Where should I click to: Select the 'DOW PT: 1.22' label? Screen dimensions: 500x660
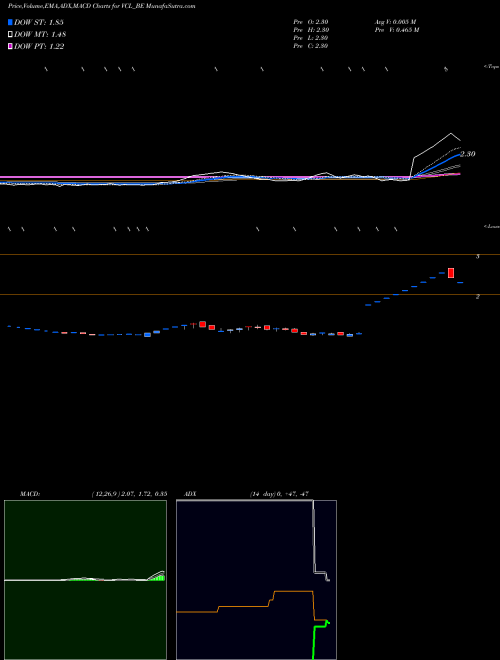pos(39,47)
